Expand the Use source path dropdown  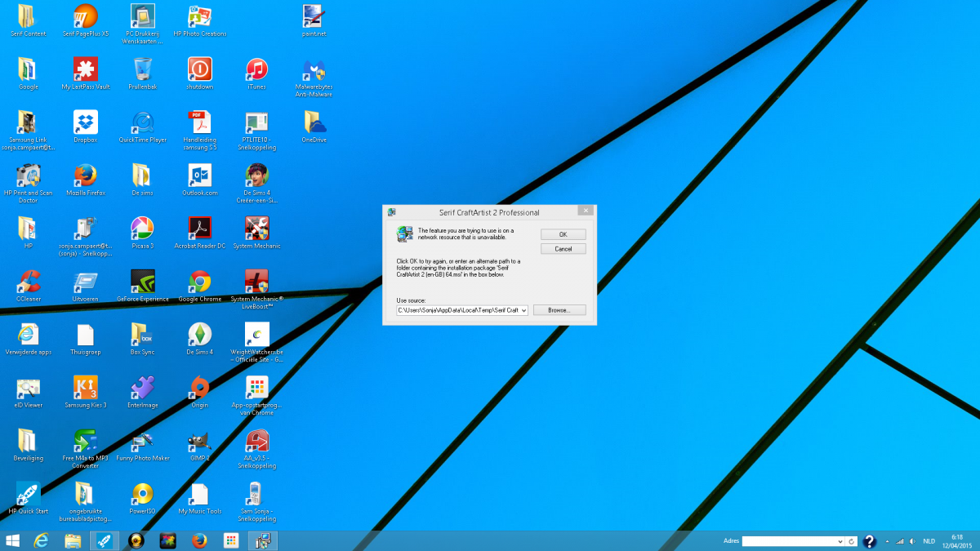pyautogui.click(x=523, y=310)
